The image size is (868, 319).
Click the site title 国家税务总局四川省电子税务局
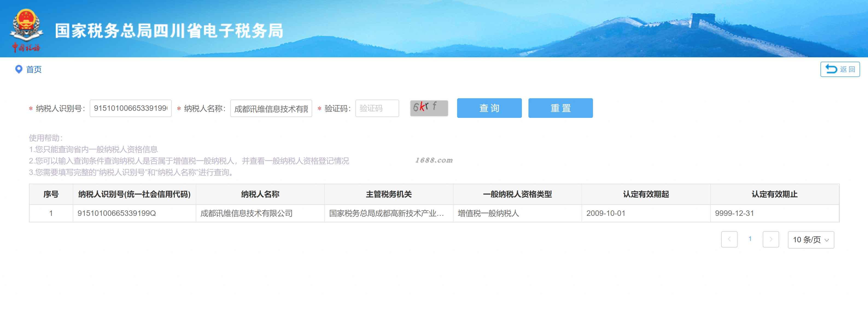(169, 31)
